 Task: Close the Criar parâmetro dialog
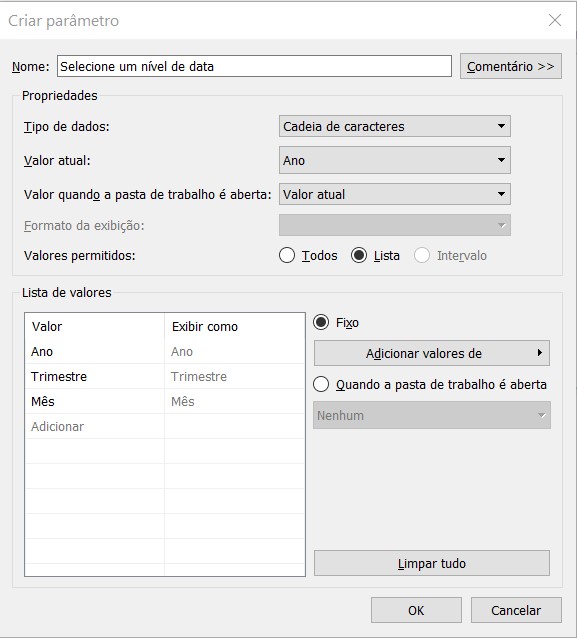click(555, 20)
